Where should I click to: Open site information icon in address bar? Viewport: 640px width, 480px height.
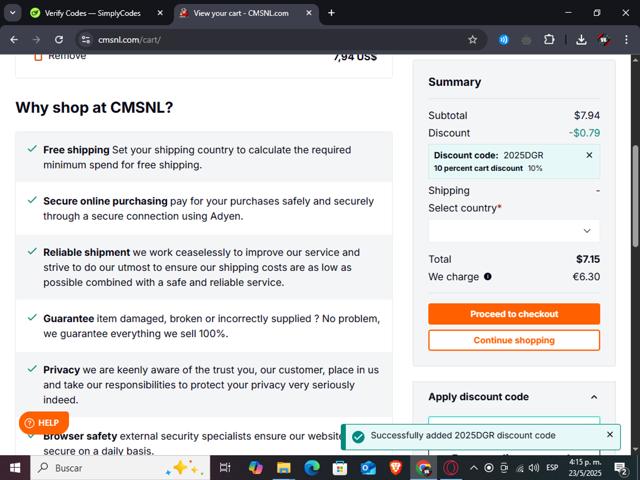pos(86,40)
